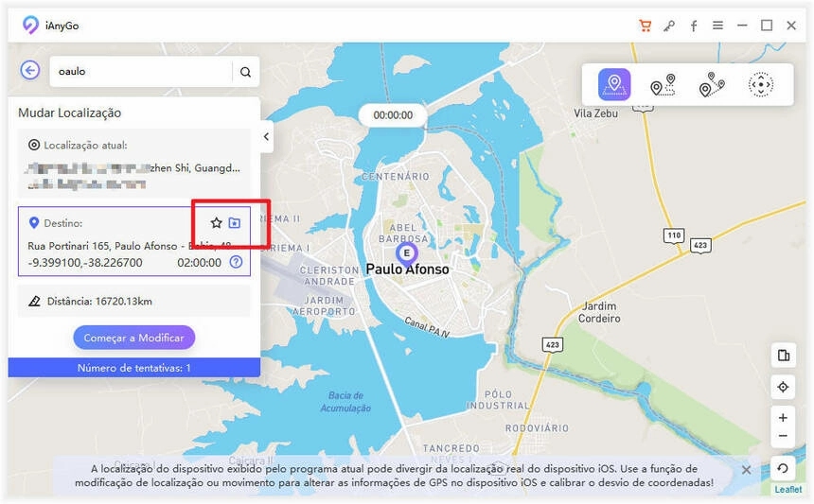
Task: Zoom in on the map
Action: tap(783, 418)
